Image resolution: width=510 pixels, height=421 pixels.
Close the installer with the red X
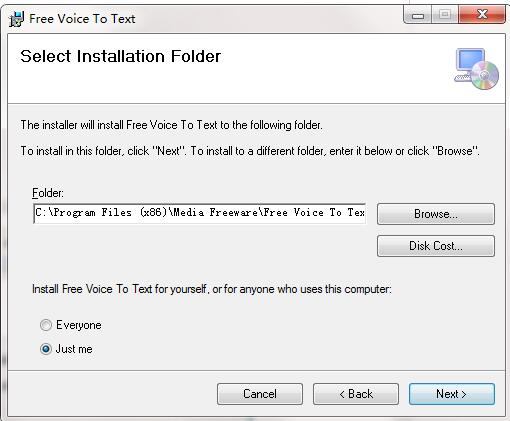pyautogui.click(x=482, y=15)
